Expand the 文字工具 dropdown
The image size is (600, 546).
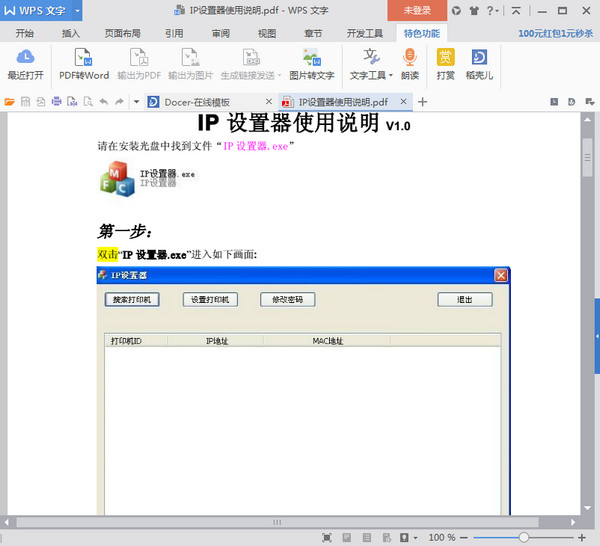click(x=390, y=75)
